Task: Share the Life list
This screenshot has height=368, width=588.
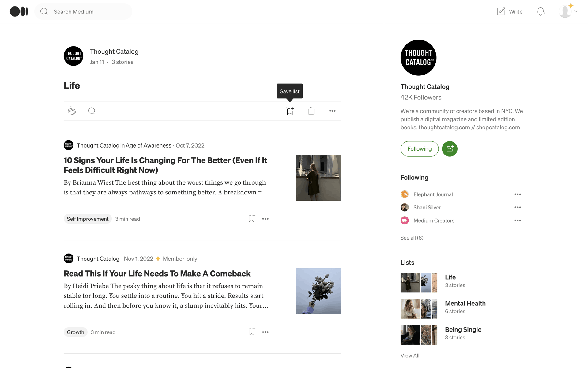Action: tap(311, 111)
